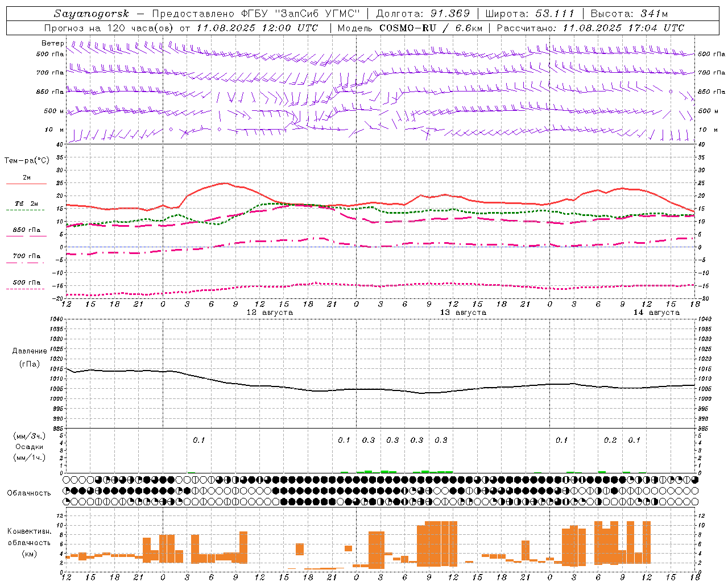728x582 pixels.
Task: Click the '14 августа' date label
Action: [656, 313]
